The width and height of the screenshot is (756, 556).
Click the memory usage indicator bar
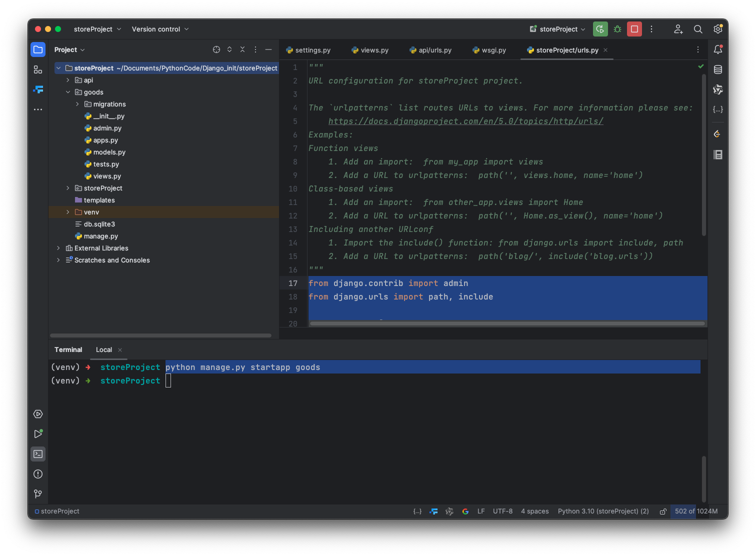pos(696,511)
